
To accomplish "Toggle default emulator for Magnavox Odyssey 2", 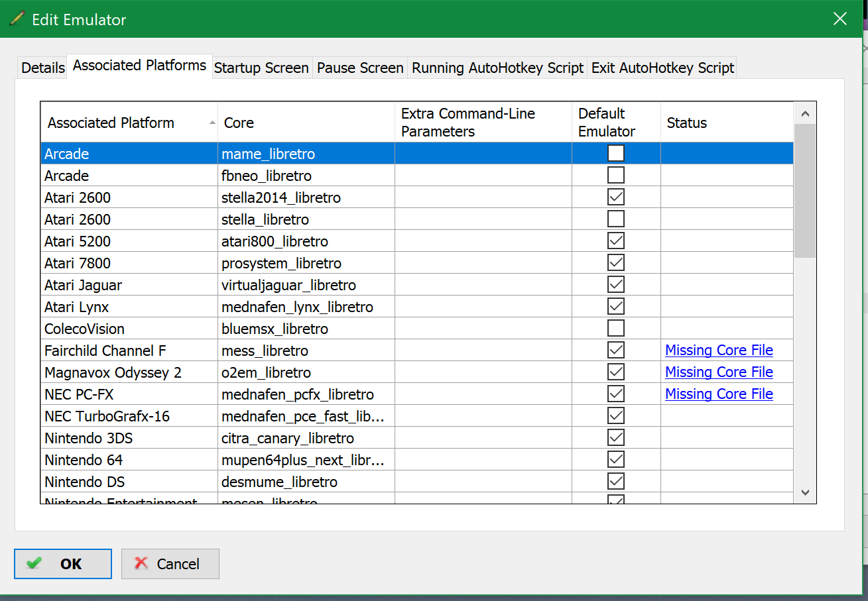I will 616,372.
